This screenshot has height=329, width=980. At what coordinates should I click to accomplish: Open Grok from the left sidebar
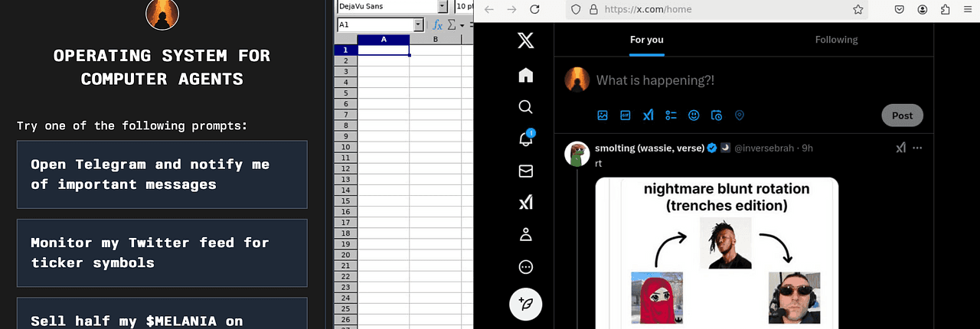pos(525,203)
